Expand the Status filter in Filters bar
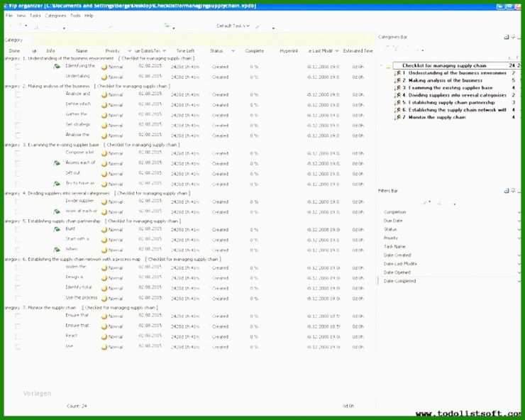This screenshot has width=525, height=420. (519, 229)
